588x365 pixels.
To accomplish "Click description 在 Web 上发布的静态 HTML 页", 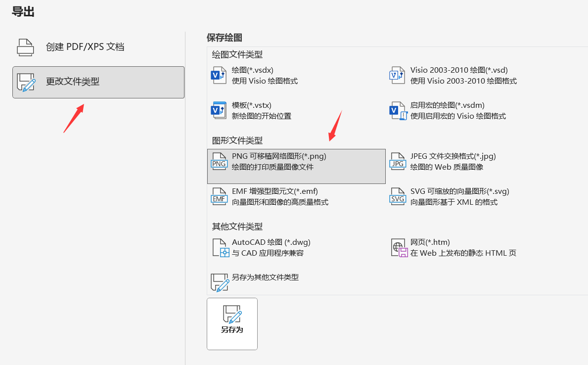I will (x=463, y=253).
